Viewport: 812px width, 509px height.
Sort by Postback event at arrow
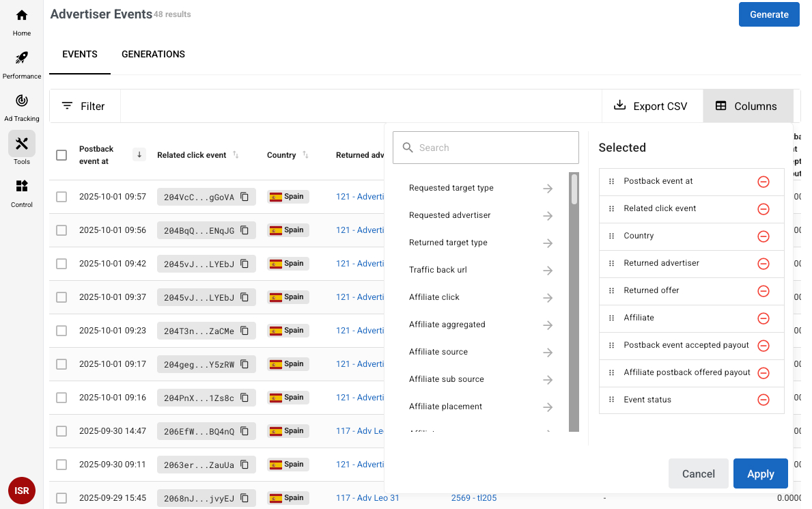(139, 155)
